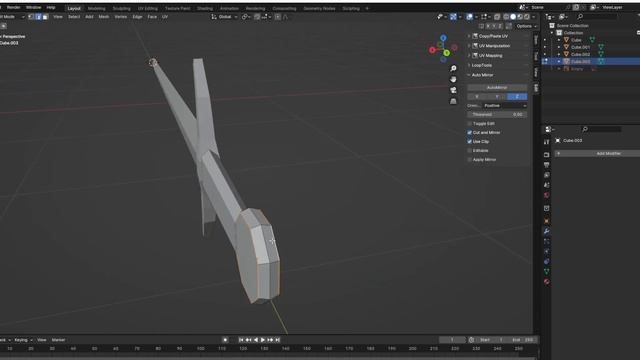
Task: Open the Render properties tab icon
Action: 547,155
